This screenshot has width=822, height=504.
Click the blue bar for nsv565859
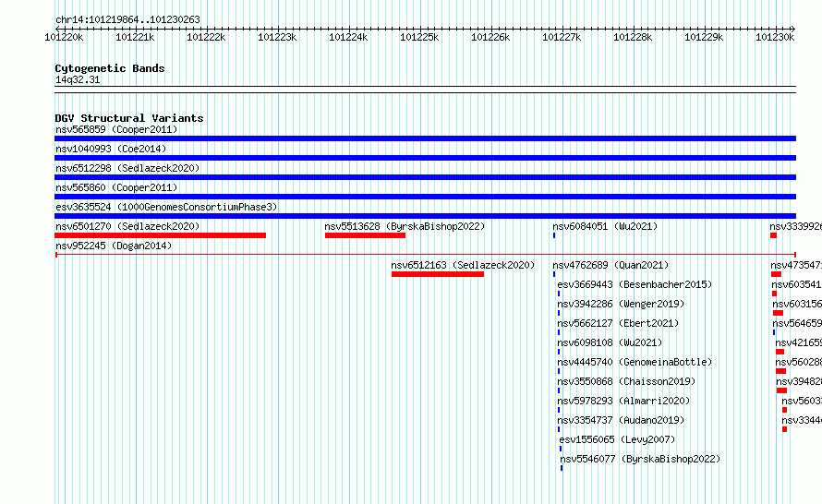point(425,138)
